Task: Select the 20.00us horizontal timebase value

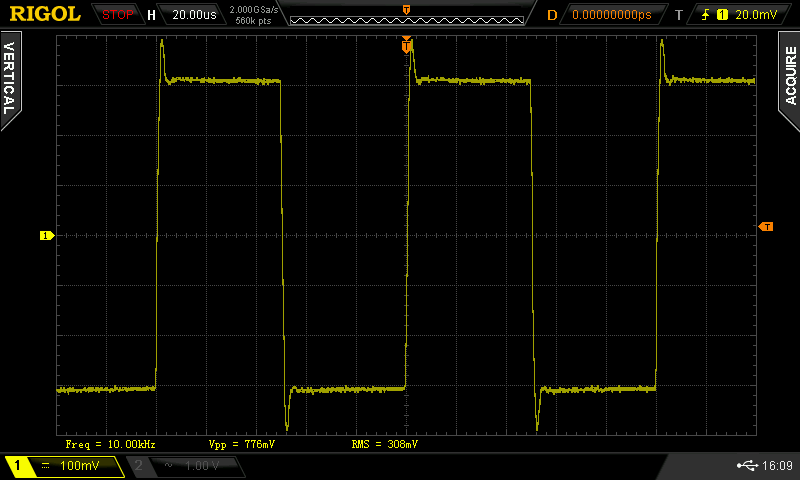Action: 194,15
